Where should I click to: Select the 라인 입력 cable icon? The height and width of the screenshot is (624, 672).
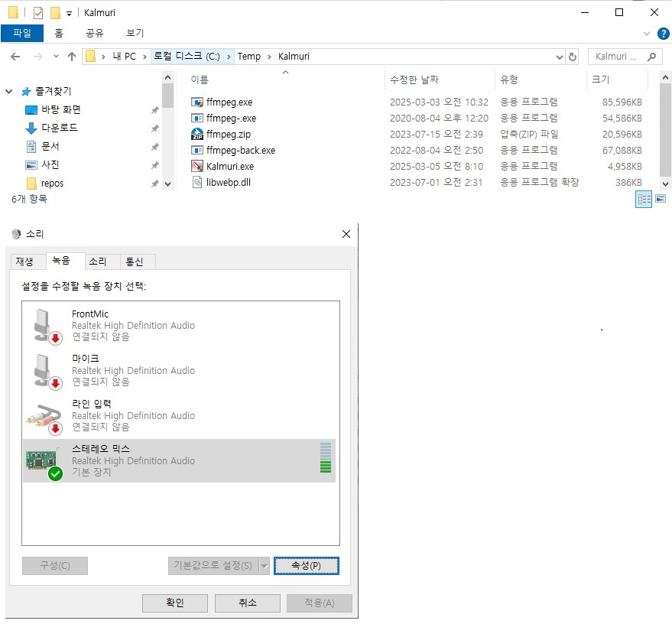point(44,415)
